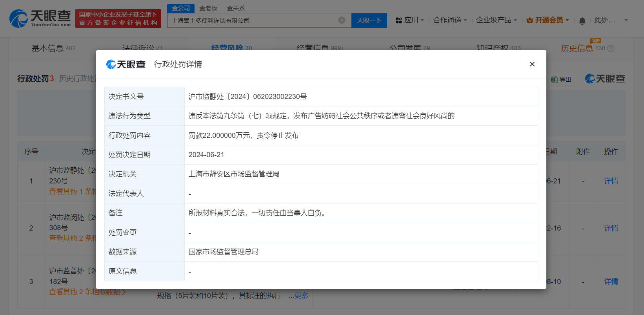Click the 开通会员 crown icon
This screenshot has width=644, height=315.
pos(530,20)
